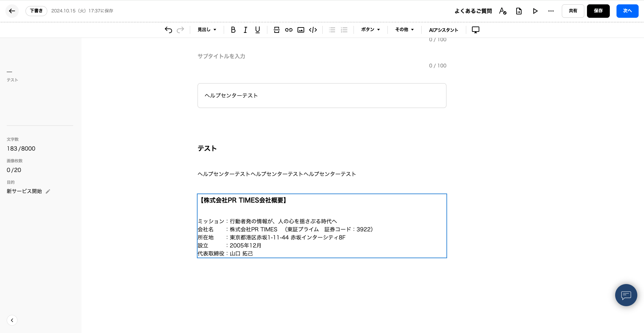Toggle bold formatting
This screenshot has width=644, height=333.
tap(233, 30)
